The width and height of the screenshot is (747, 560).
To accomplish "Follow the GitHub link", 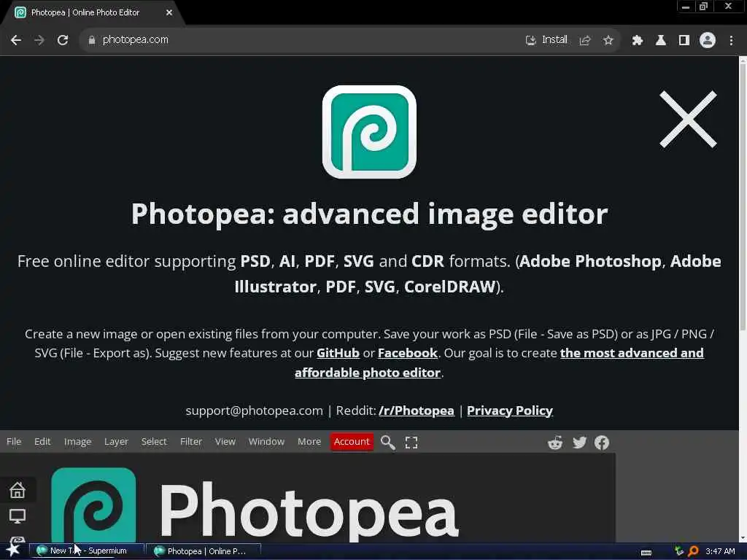I will 338,353.
